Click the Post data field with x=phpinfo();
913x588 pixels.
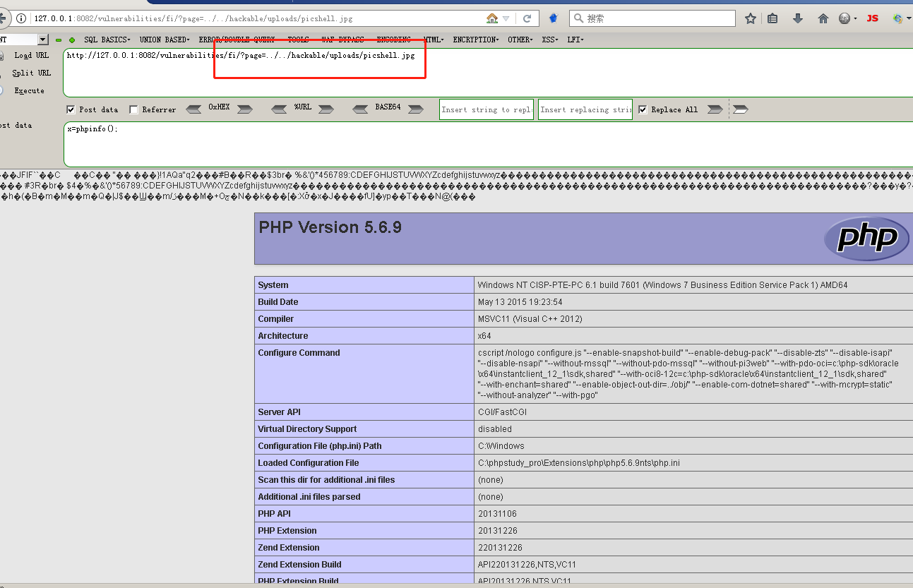[x=487, y=144]
